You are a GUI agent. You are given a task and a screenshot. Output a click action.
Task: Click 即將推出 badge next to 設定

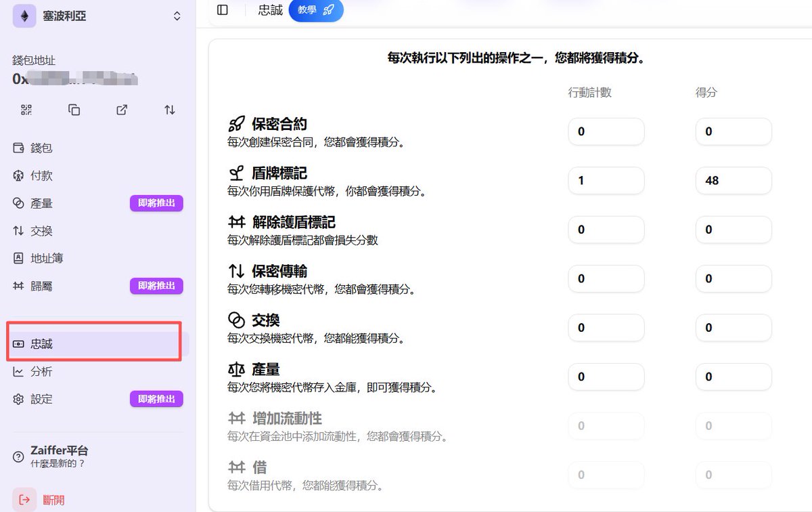point(156,399)
